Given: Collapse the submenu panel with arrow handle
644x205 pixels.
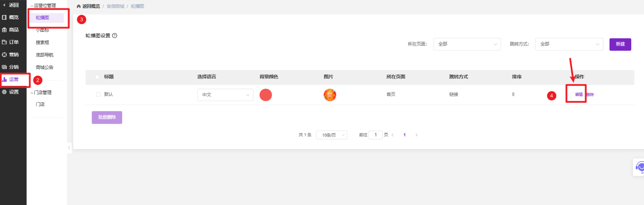Looking at the screenshot, I should [x=69, y=147].
